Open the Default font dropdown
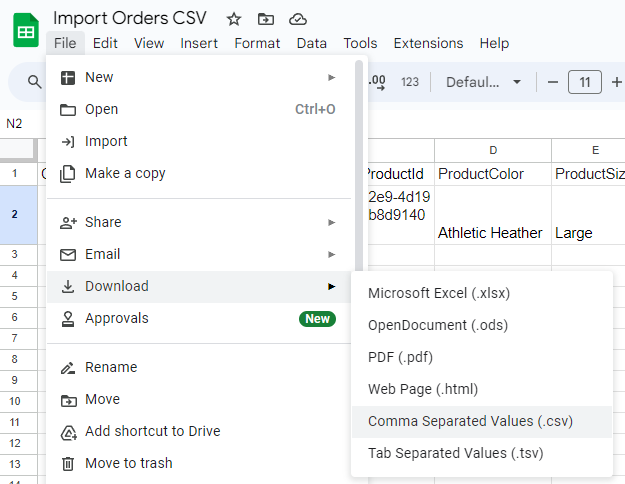Screen dimensions: 625x484 [484, 82]
